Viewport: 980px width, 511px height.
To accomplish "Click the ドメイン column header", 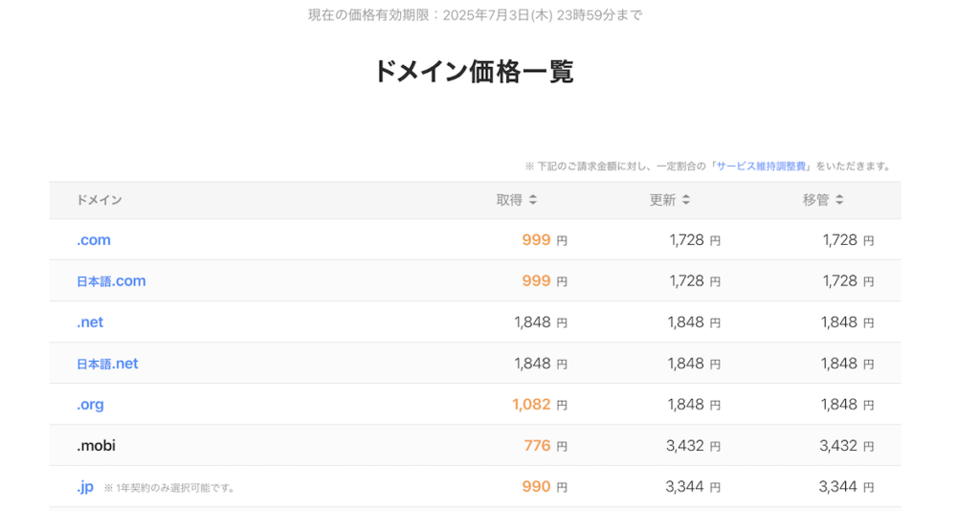I will point(100,200).
